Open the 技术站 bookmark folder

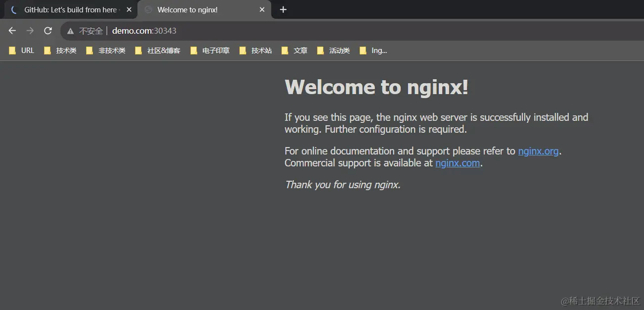255,51
